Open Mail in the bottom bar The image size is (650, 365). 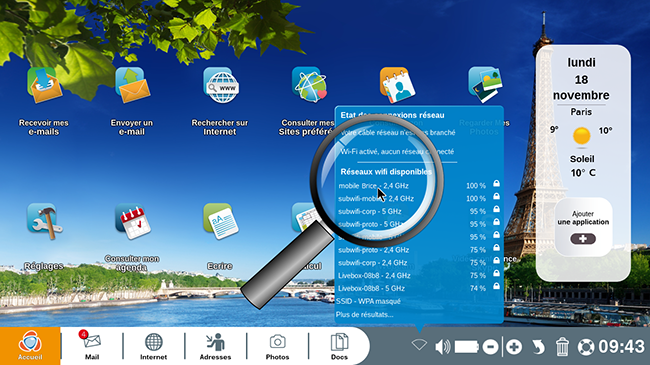92,346
